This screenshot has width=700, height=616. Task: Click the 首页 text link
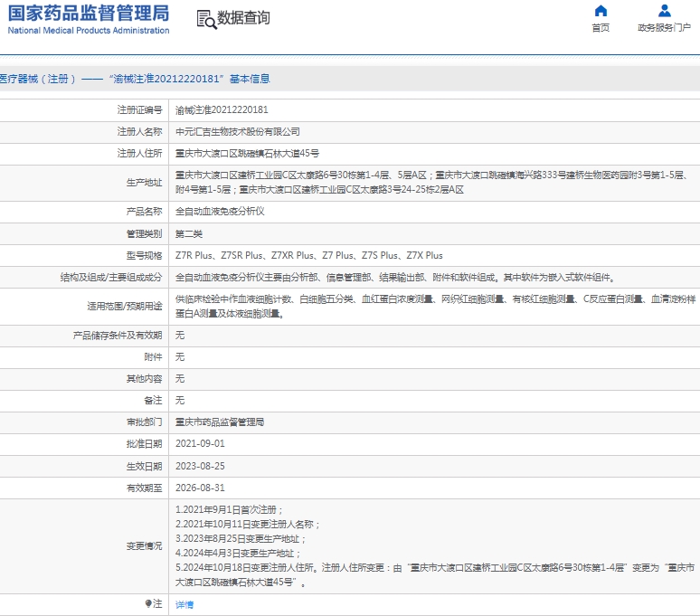[601, 28]
